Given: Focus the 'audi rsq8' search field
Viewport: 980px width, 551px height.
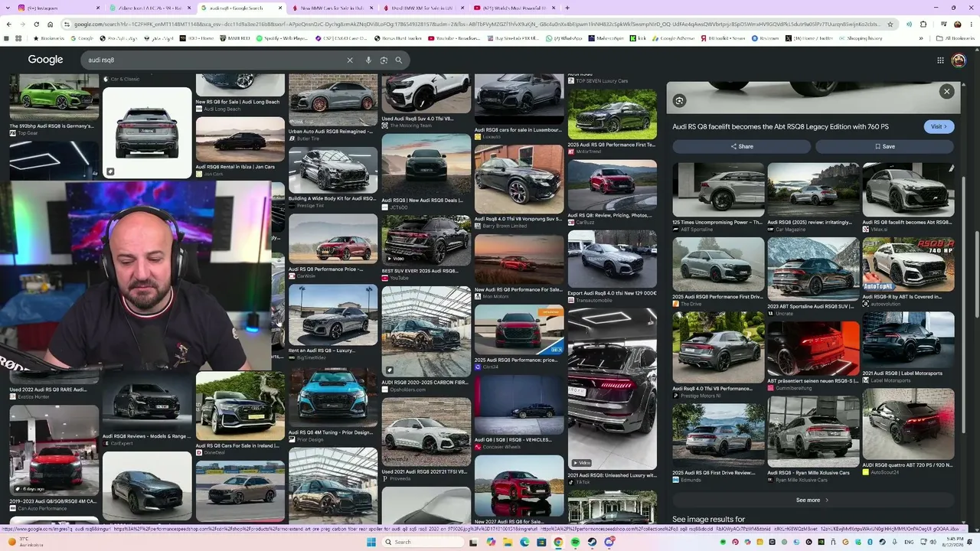Looking at the screenshot, I should (214, 60).
